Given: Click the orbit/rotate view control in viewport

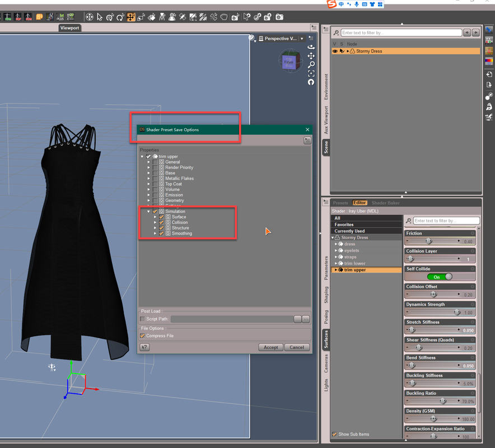Looking at the screenshot, I should [311, 46].
